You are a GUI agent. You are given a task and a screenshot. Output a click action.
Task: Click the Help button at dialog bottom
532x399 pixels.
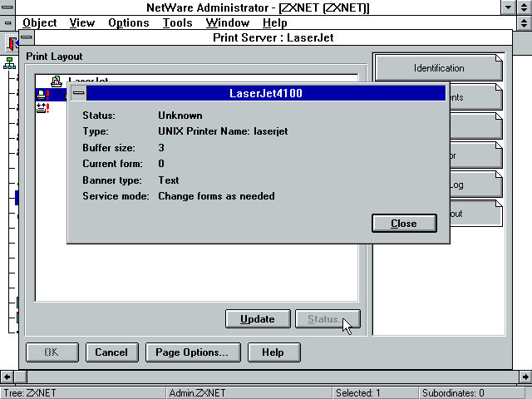[x=273, y=352]
